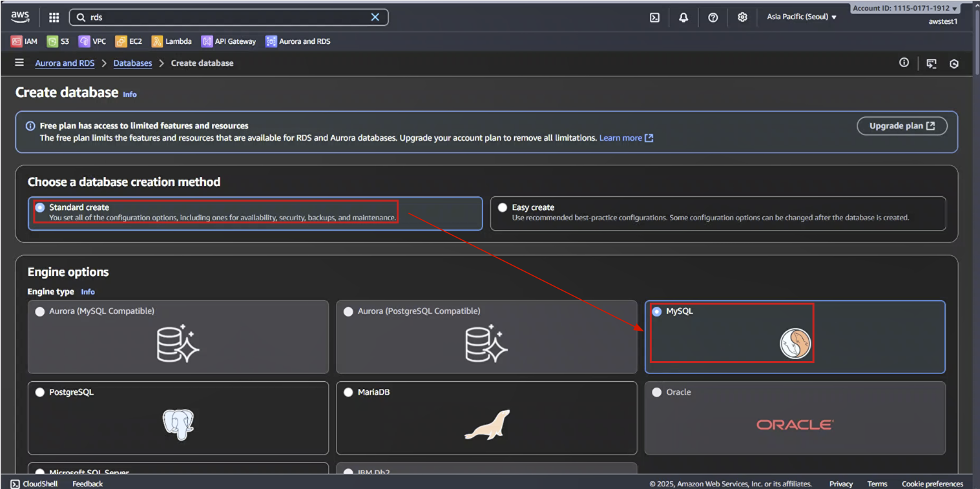Click the Oracle logo
The image size is (980, 489).
[795, 424]
